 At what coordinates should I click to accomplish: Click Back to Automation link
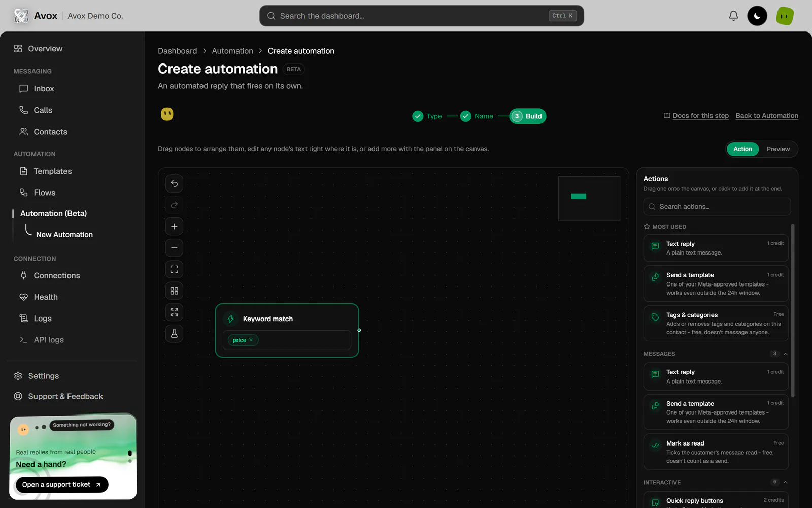pos(767,116)
